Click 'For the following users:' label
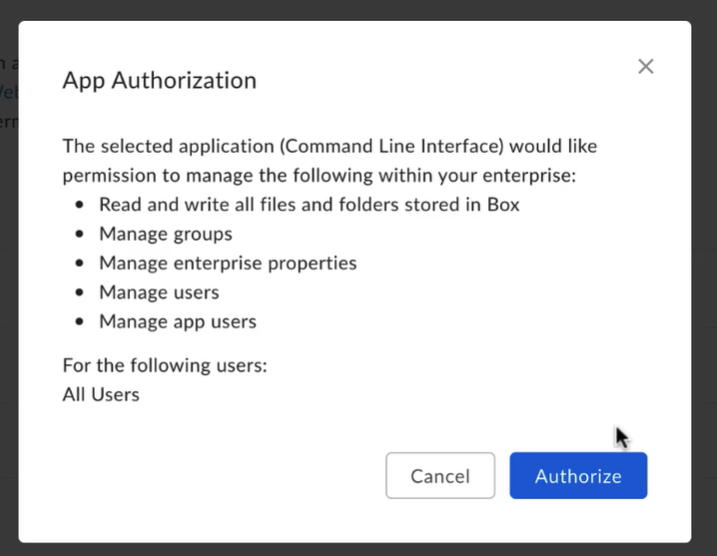 click(x=165, y=365)
